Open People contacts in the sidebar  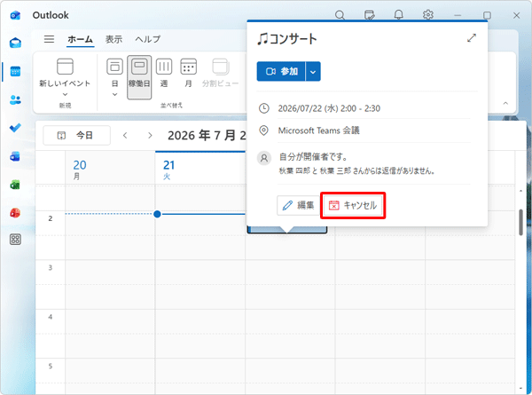(x=15, y=99)
